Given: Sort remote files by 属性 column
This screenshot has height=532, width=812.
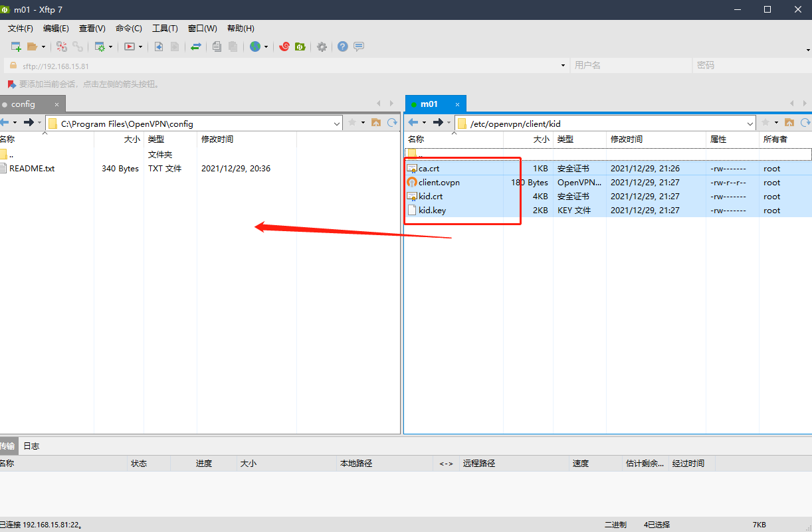Looking at the screenshot, I should click(732, 139).
